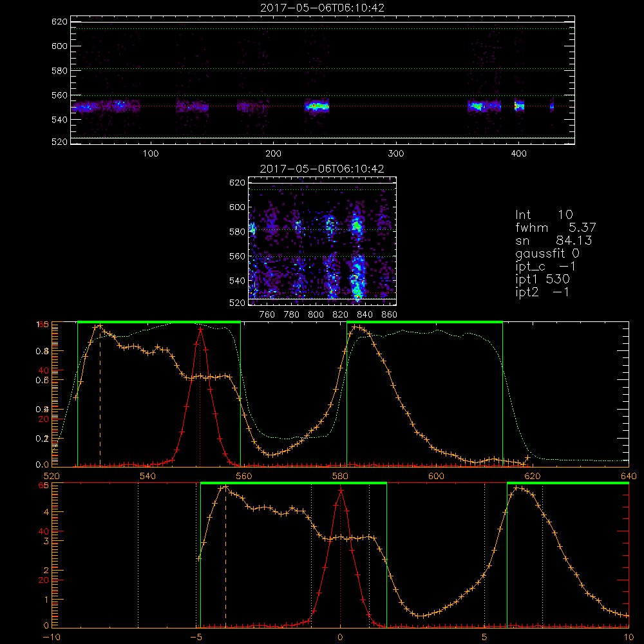Click x-axis label 520 on the third plot
The height and width of the screenshot is (644, 644).
pos(52,476)
